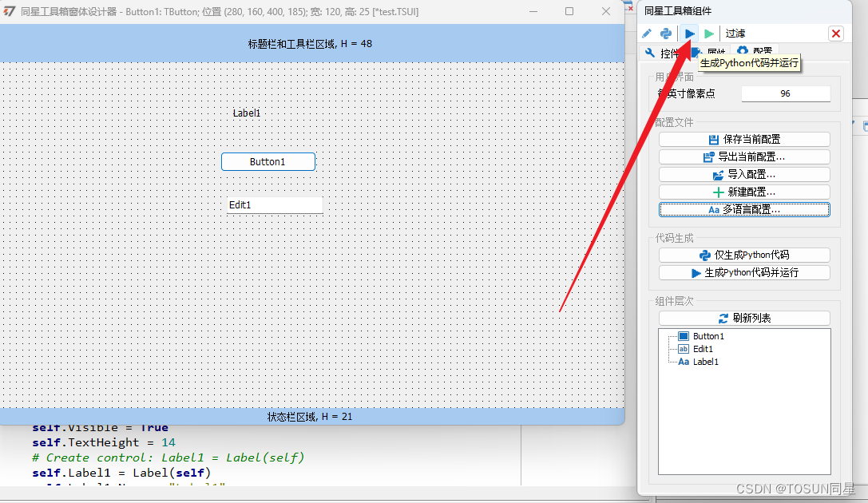Select Button1 in component hierarchy tree
The width and height of the screenshot is (868, 503).
tap(708, 336)
